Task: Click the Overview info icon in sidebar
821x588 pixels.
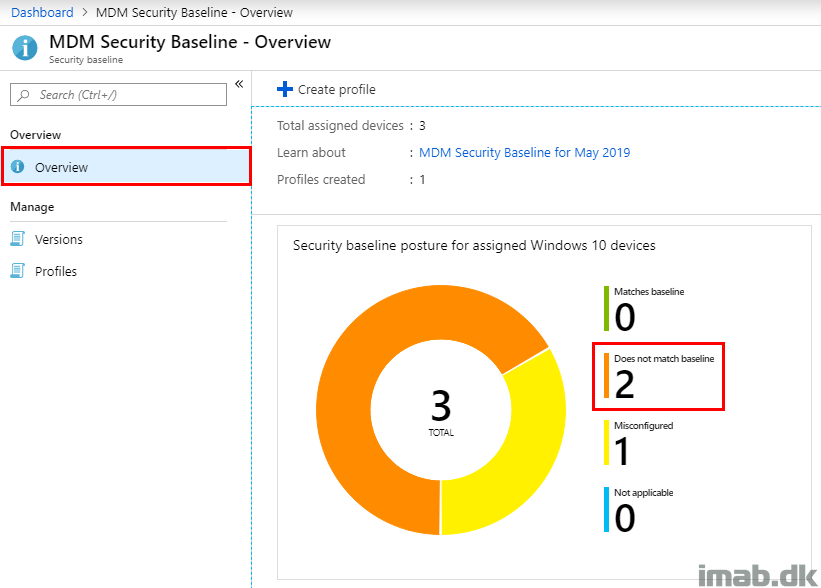Action: click(x=18, y=167)
